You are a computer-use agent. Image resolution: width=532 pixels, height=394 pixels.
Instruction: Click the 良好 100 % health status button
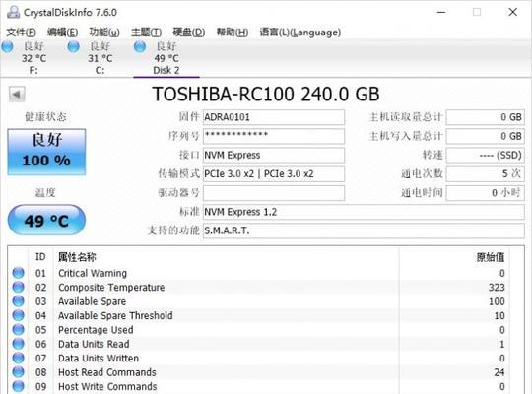click(x=46, y=152)
